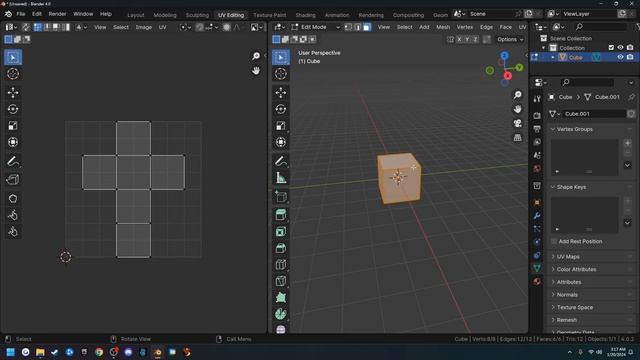Open the Modifiers properties tab wrench icon
This screenshot has width=640, height=360.
[537, 215]
